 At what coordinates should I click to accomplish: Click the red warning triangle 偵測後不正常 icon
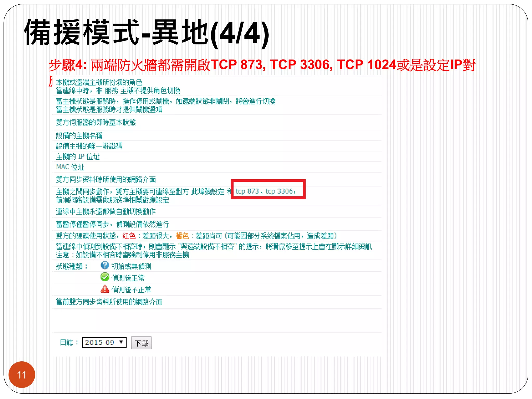point(105,289)
